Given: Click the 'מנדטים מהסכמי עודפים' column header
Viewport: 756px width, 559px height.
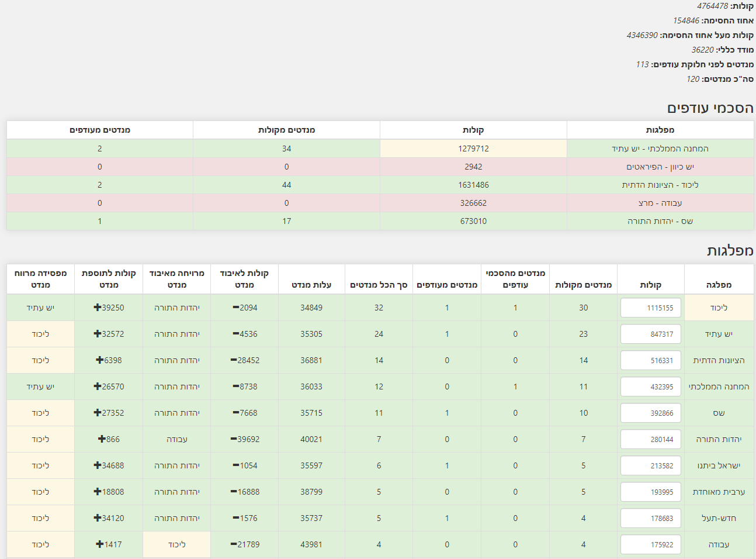Looking at the screenshot, I should 515,279.
